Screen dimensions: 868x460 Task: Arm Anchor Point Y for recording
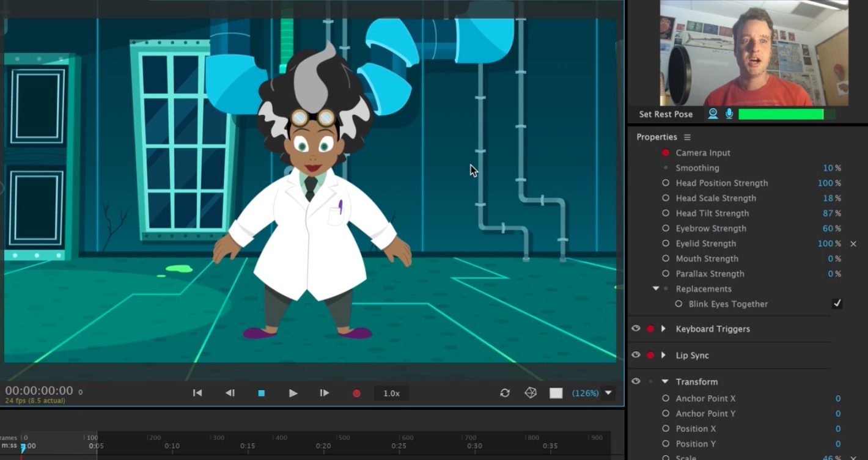click(666, 414)
